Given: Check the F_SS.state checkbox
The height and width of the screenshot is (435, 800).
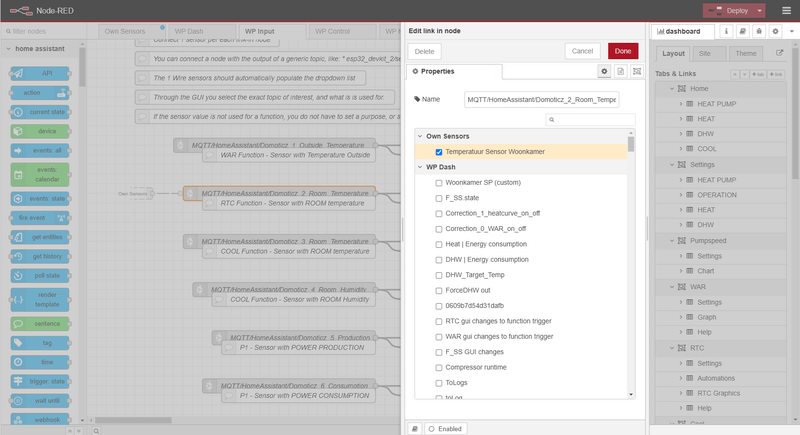Looking at the screenshot, I should 439,198.
